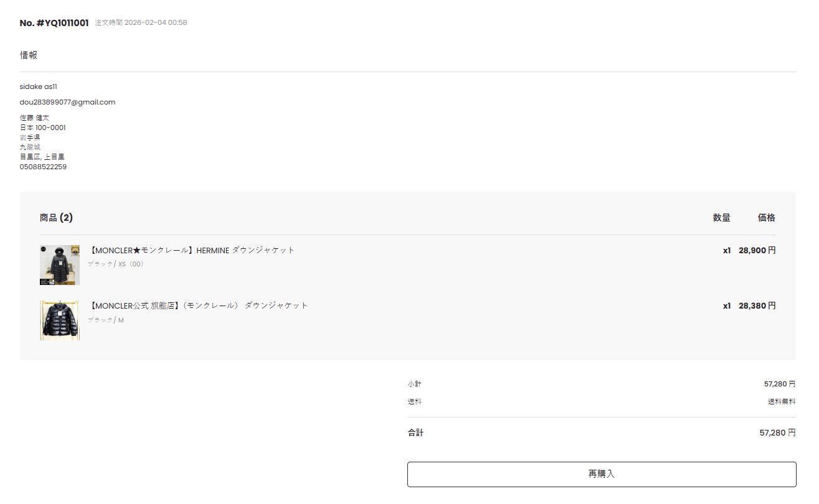Viewport: 819px width, 504px height.
Task: Open the MONCLER公式 旗艦店 ダウンジャケット title
Action: tap(199, 306)
